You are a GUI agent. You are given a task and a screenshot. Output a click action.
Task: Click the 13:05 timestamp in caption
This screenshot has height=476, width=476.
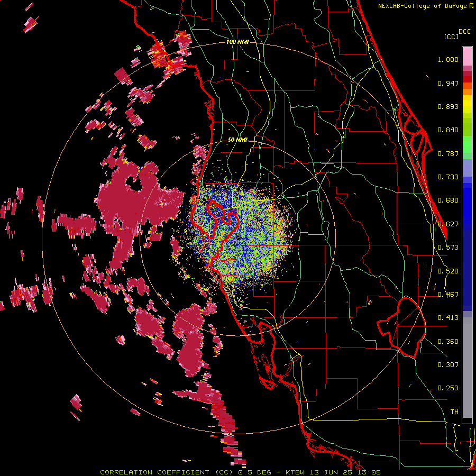[x=369, y=472]
